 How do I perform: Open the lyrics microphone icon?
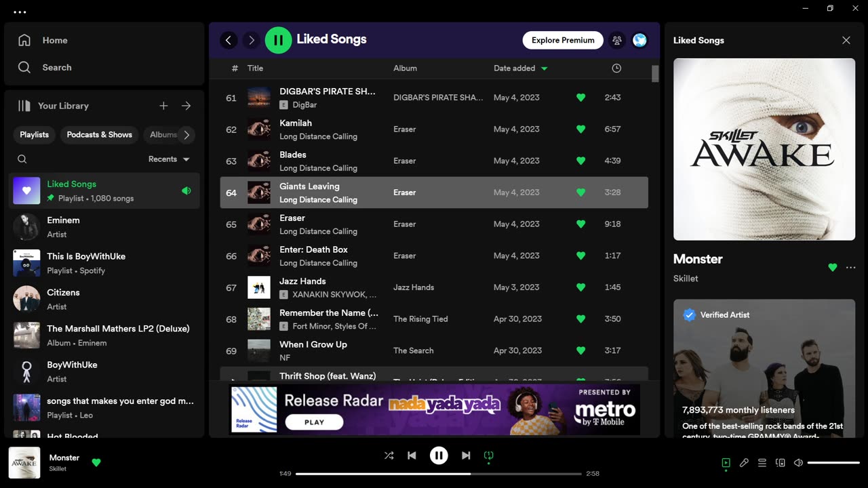click(744, 463)
